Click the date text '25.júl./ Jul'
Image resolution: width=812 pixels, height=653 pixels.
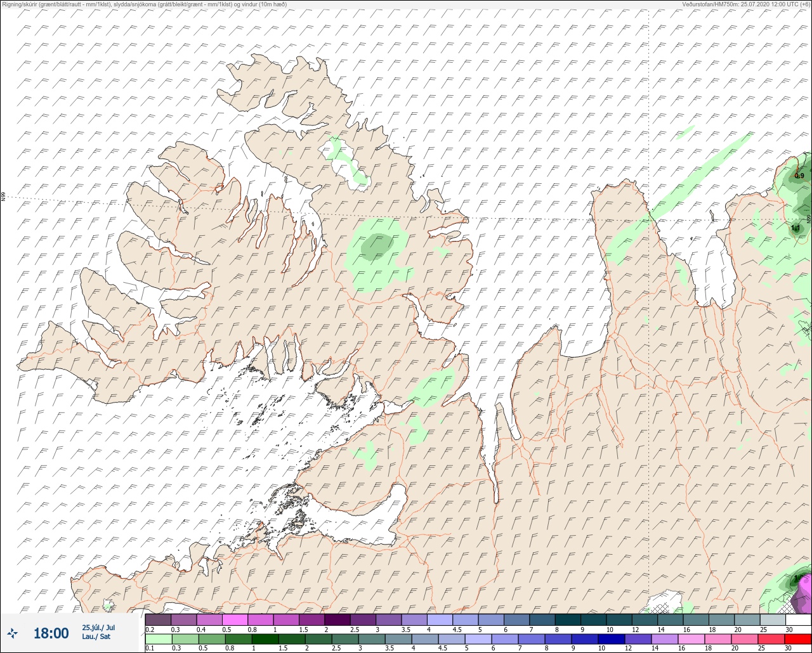click(98, 628)
